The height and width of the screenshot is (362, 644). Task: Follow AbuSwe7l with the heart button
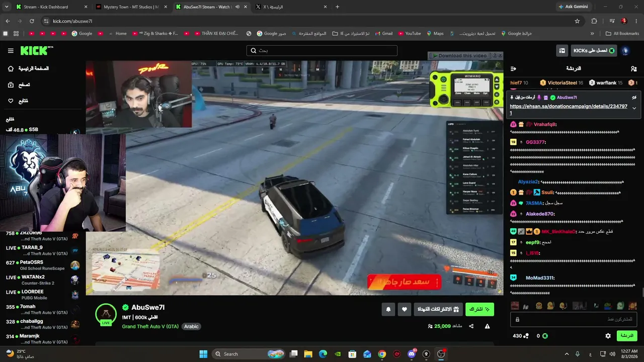pyautogui.click(x=405, y=310)
